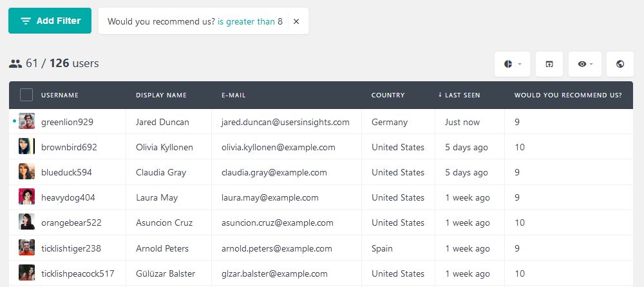Screen dimensions: 644x287
Task: Sort by Would You Recommend Us column
Action: pos(568,95)
